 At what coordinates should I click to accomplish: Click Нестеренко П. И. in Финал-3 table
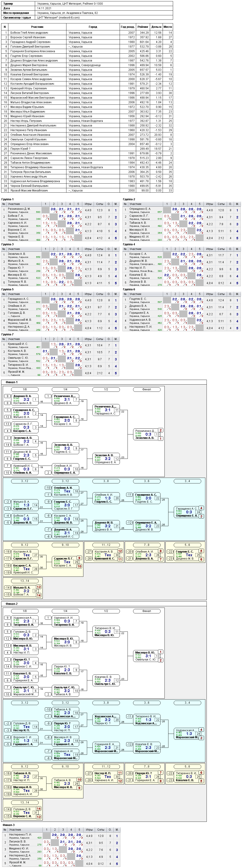click(x=20, y=834)
